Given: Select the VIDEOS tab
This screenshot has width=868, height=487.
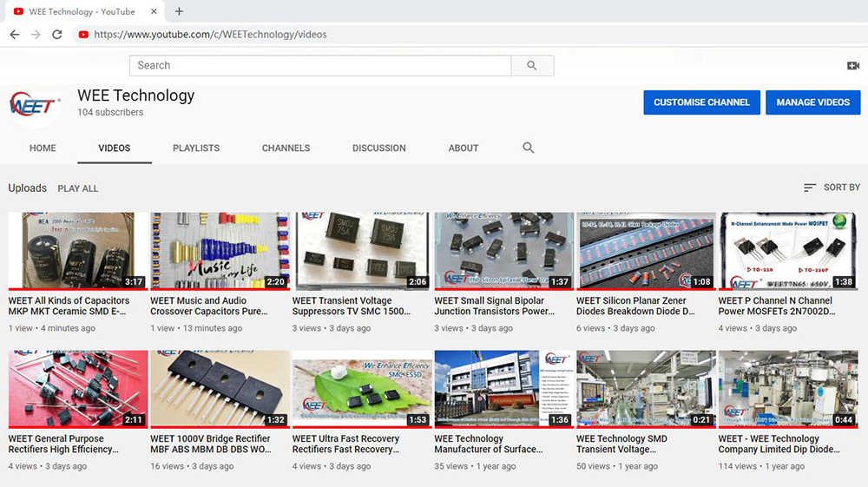Looking at the screenshot, I should click(115, 148).
